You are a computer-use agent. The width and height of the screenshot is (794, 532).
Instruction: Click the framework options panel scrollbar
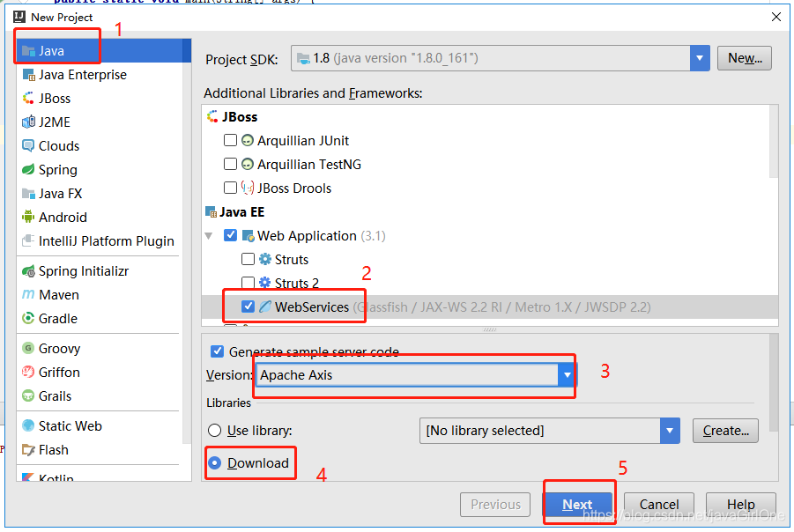click(x=774, y=382)
